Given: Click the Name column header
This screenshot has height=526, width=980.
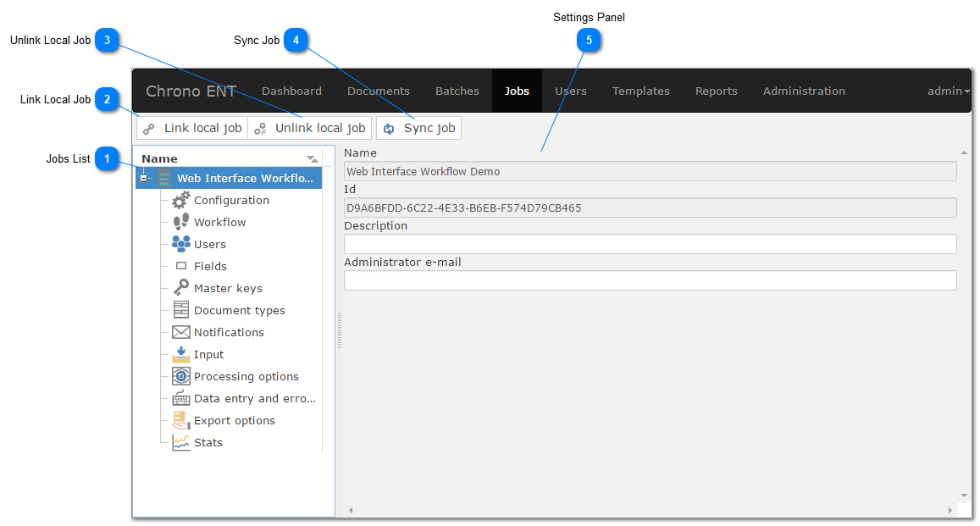Looking at the screenshot, I should point(229,158).
